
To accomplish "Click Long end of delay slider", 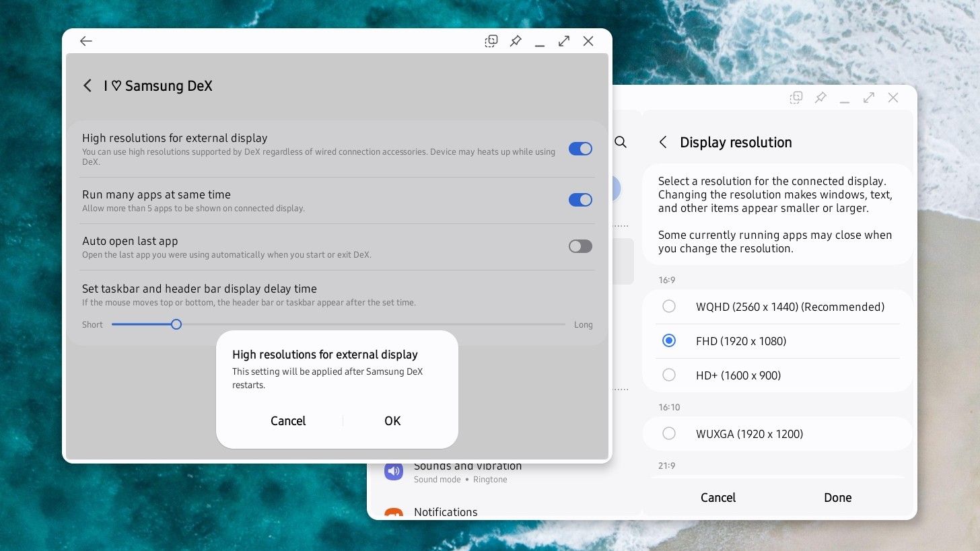I will 584,325.
